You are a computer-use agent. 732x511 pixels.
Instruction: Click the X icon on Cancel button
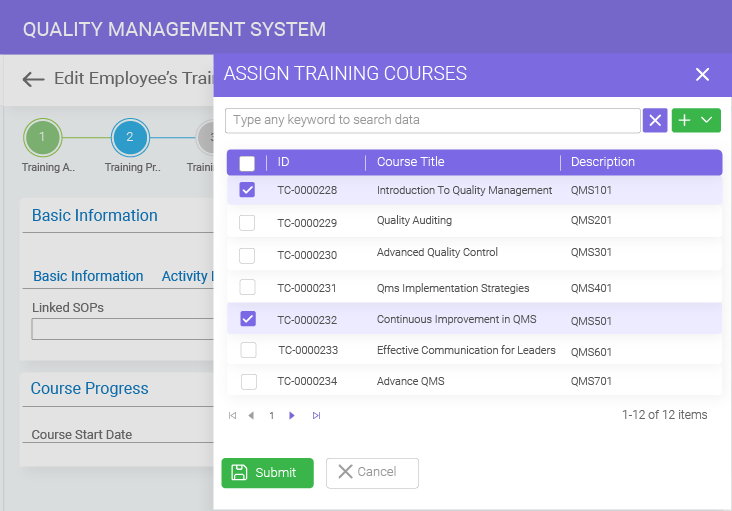click(345, 472)
